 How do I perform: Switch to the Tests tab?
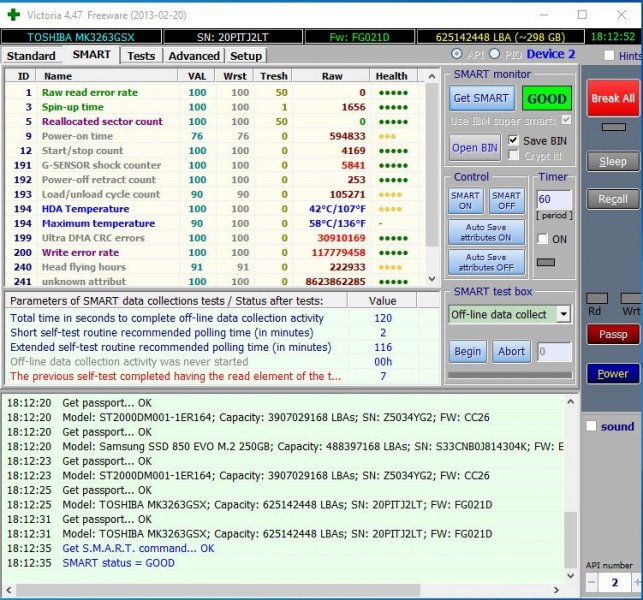pyautogui.click(x=141, y=56)
